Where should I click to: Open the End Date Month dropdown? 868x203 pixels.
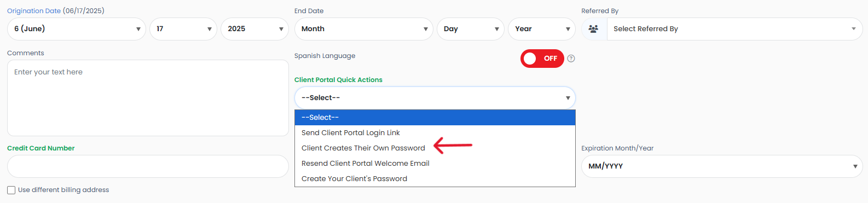[364, 29]
